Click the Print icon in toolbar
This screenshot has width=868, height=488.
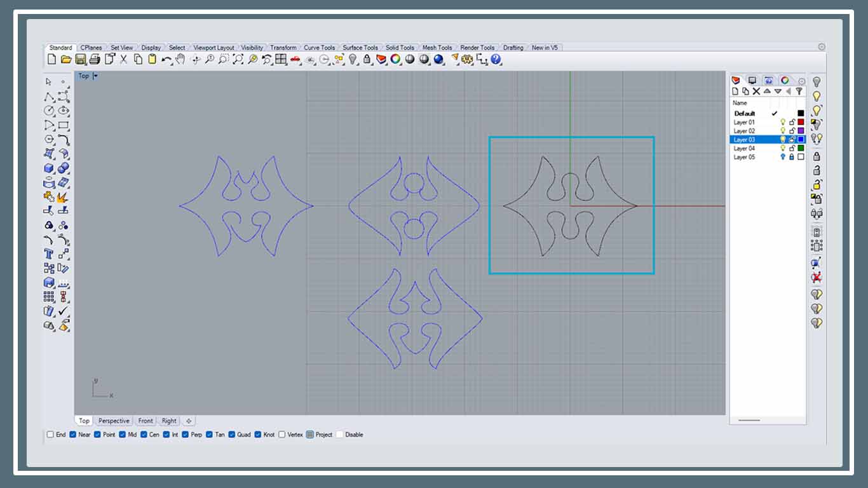(x=95, y=60)
